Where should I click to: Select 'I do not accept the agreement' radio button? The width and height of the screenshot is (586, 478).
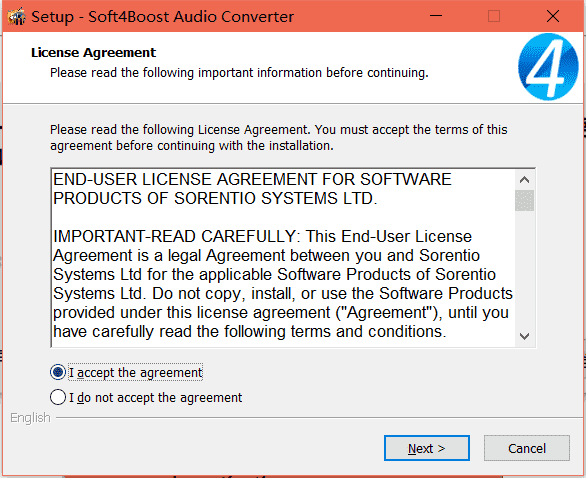pos(58,397)
